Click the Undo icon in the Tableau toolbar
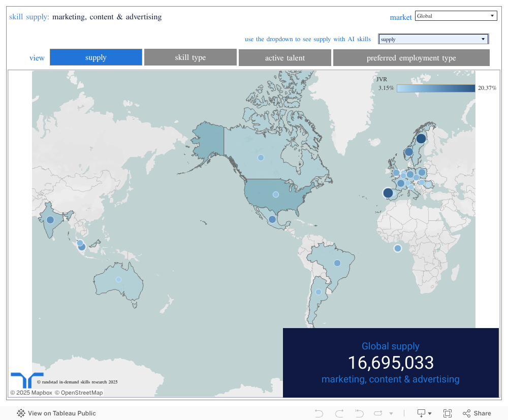 (319, 413)
